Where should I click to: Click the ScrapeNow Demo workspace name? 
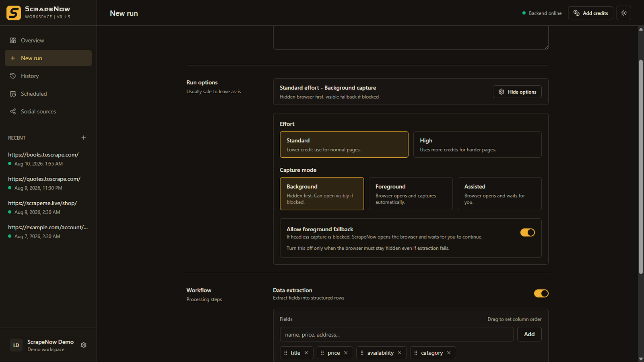coord(50,342)
